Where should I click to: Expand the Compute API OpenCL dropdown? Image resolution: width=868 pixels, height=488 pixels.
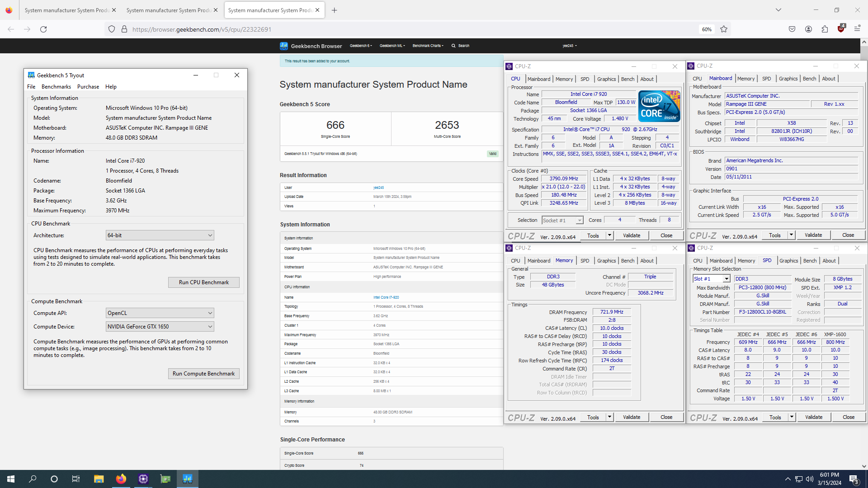coord(160,313)
